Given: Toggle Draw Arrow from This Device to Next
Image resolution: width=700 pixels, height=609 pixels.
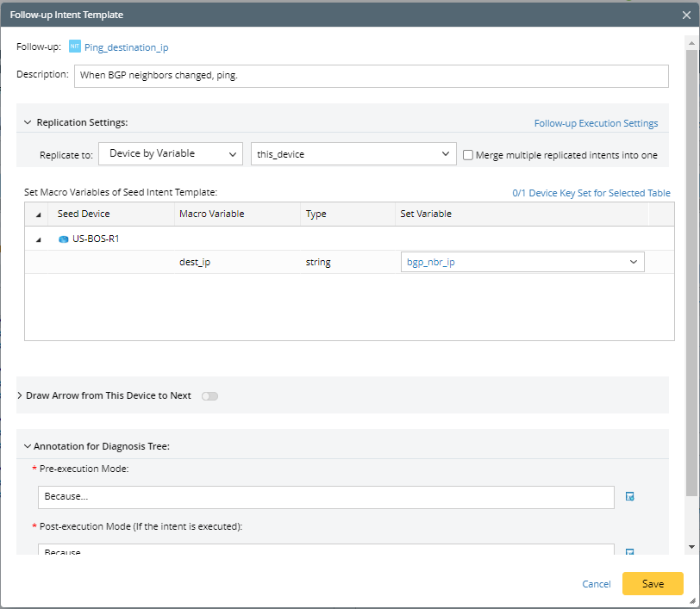Looking at the screenshot, I should 209,396.
